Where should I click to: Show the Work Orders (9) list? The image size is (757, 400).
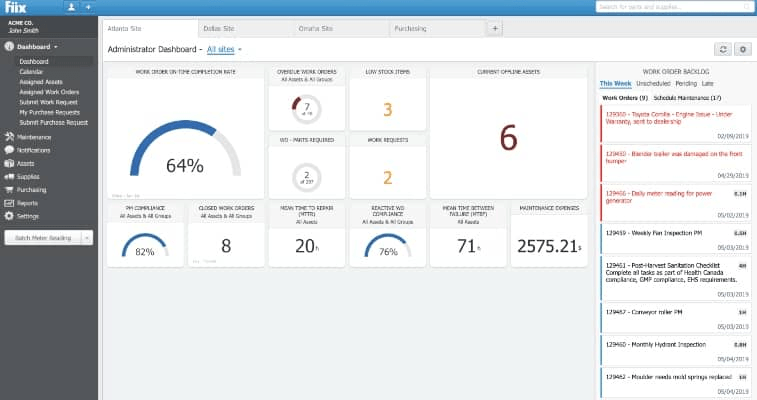pos(625,98)
